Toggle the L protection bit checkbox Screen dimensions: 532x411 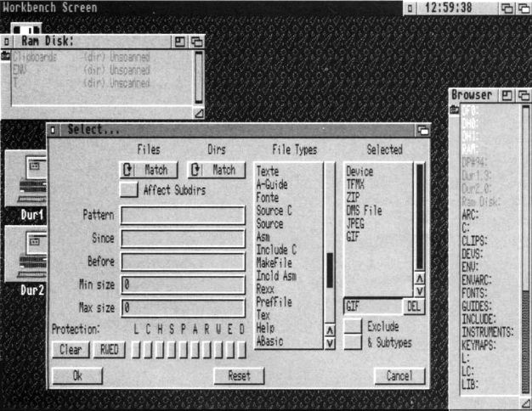click(x=136, y=350)
